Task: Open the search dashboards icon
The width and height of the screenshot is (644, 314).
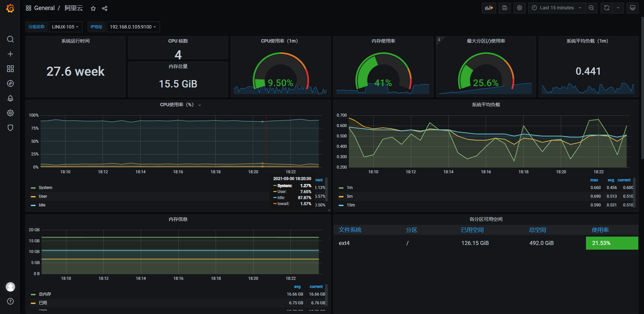Action: point(10,39)
